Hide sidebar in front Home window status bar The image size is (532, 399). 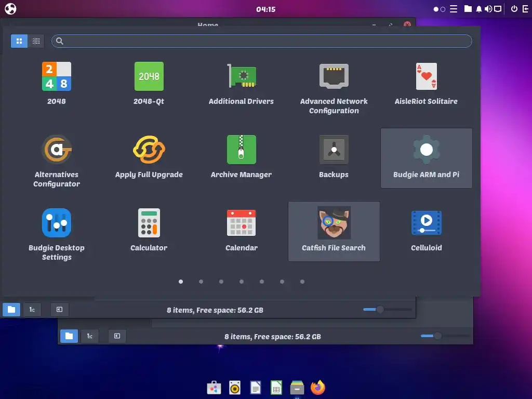pos(59,310)
